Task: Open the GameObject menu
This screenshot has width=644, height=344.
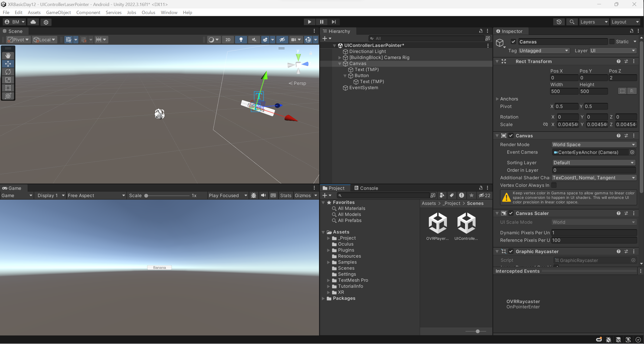Action: 58,12
